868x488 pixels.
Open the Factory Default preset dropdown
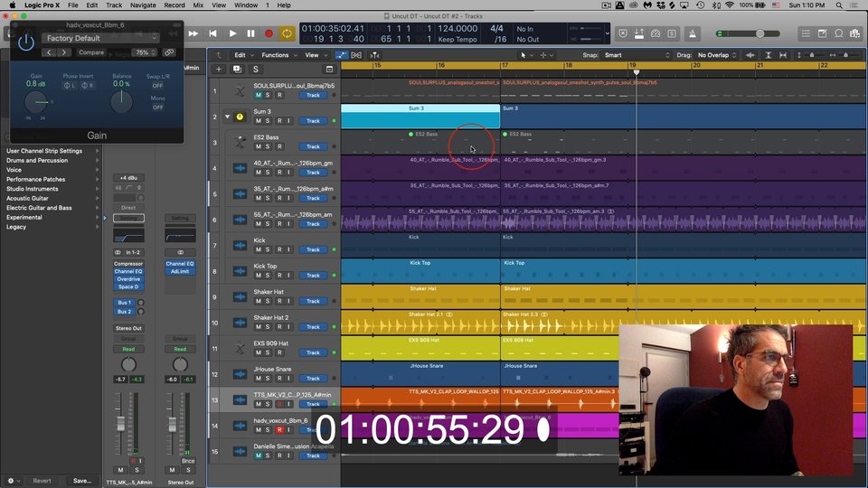pyautogui.click(x=100, y=38)
